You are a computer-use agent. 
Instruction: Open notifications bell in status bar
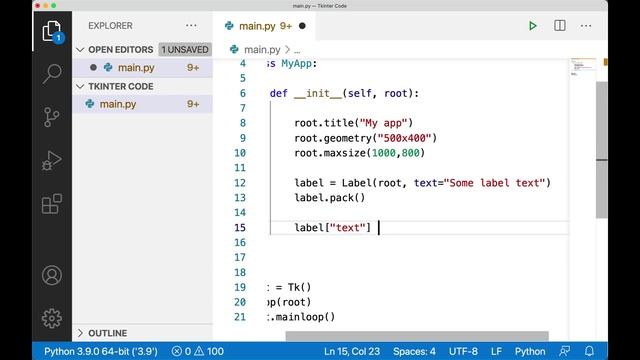(589, 351)
